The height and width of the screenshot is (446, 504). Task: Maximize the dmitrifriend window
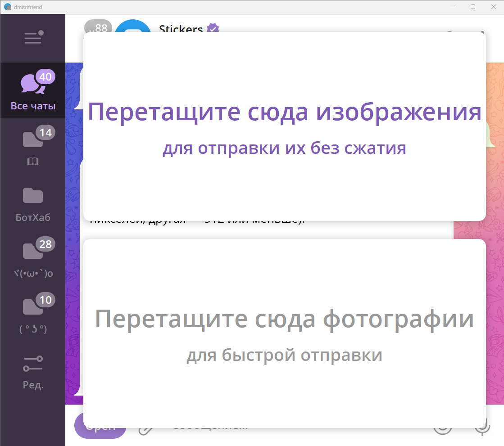[x=473, y=7]
